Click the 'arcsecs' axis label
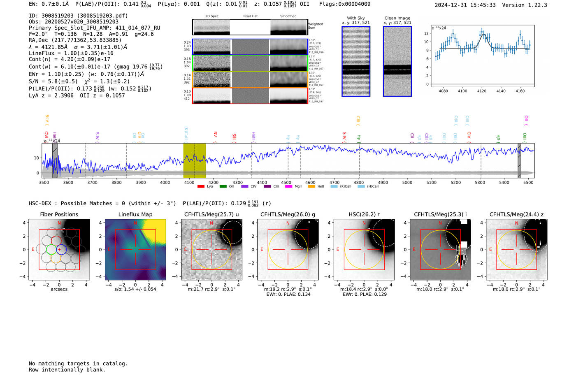576x392 pixels. point(59,289)
